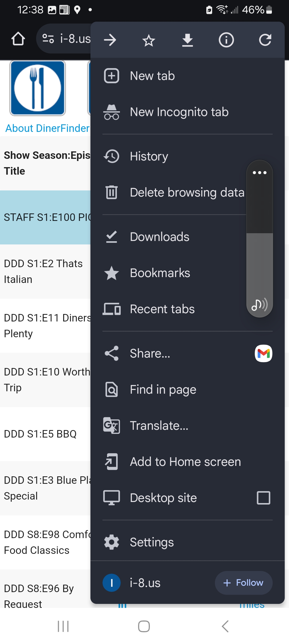Tap the download page icon
The image size is (289, 644).
[188, 40]
